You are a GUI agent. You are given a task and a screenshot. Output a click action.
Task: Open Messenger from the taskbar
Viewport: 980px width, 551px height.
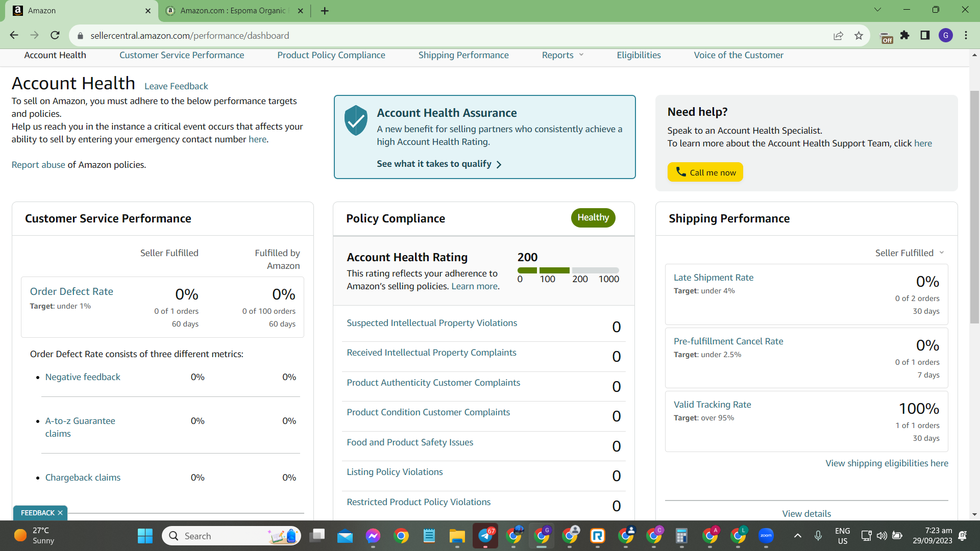[373, 536]
